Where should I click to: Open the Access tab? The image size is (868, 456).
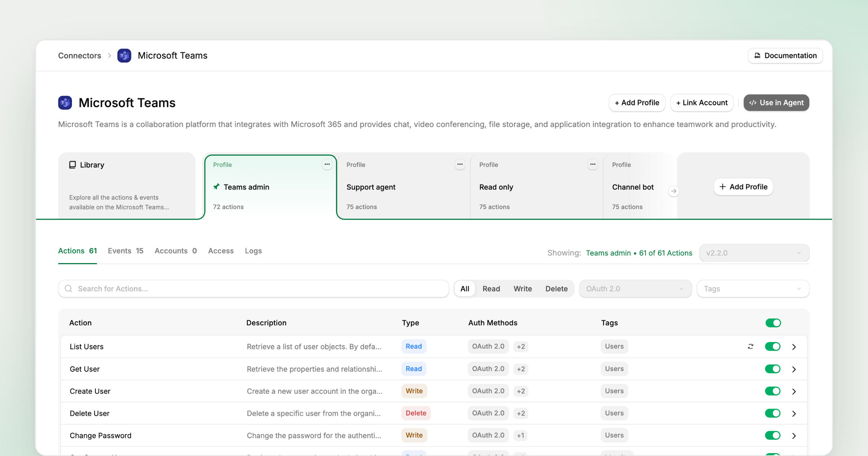(x=221, y=250)
